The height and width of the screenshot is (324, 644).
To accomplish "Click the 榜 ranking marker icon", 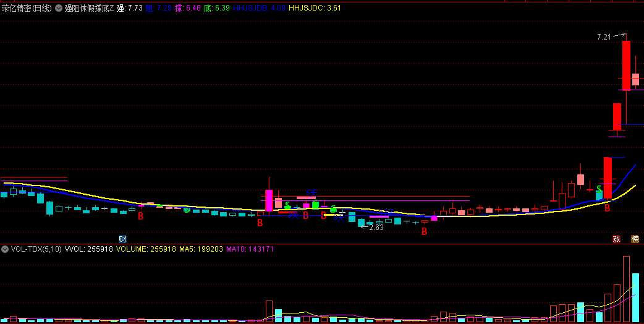I will click(x=635, y=239).
